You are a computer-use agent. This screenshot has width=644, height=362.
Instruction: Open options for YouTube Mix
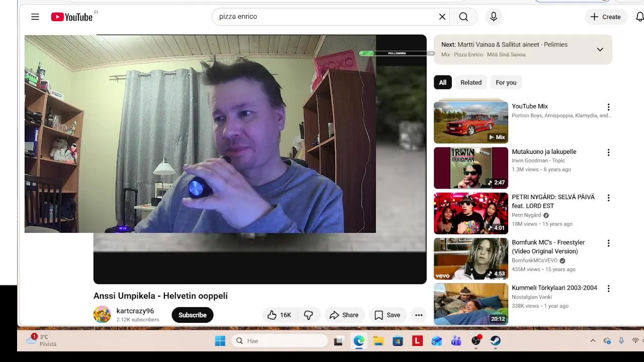coord(608,107)
